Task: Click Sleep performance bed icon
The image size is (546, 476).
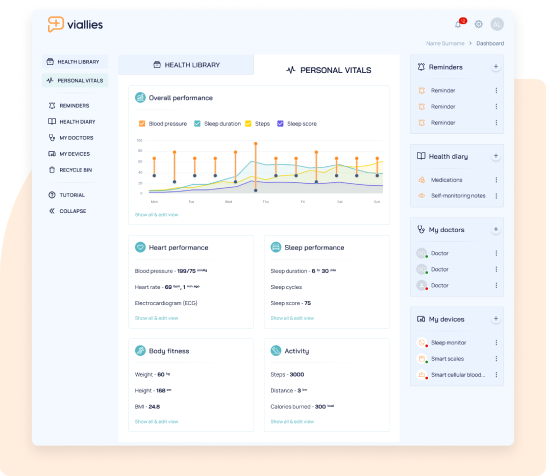Action: click(x=276, y=247)
